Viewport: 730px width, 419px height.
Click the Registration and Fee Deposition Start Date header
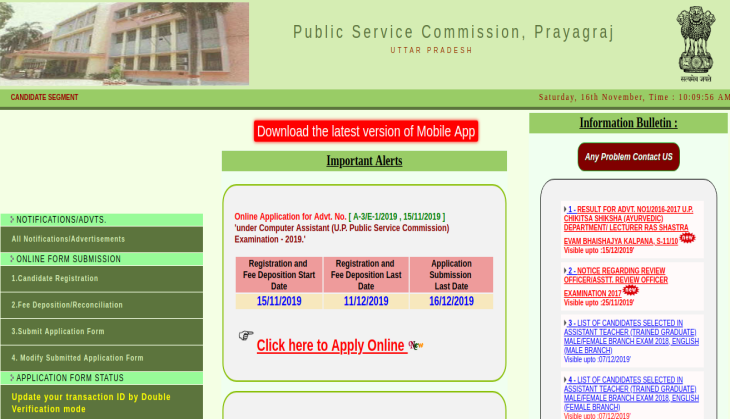(279, 275)
